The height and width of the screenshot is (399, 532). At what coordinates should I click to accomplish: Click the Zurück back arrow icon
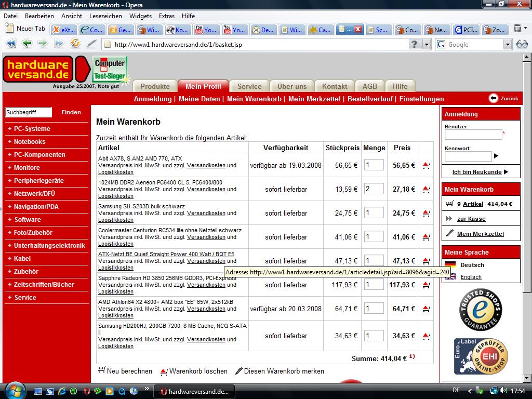point(494,98)
